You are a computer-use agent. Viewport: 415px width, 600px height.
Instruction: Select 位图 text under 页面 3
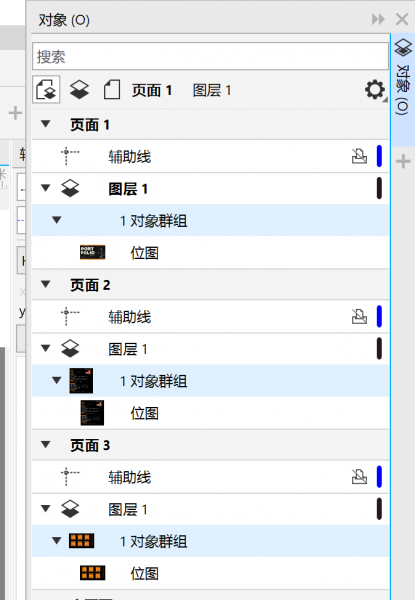145,574
